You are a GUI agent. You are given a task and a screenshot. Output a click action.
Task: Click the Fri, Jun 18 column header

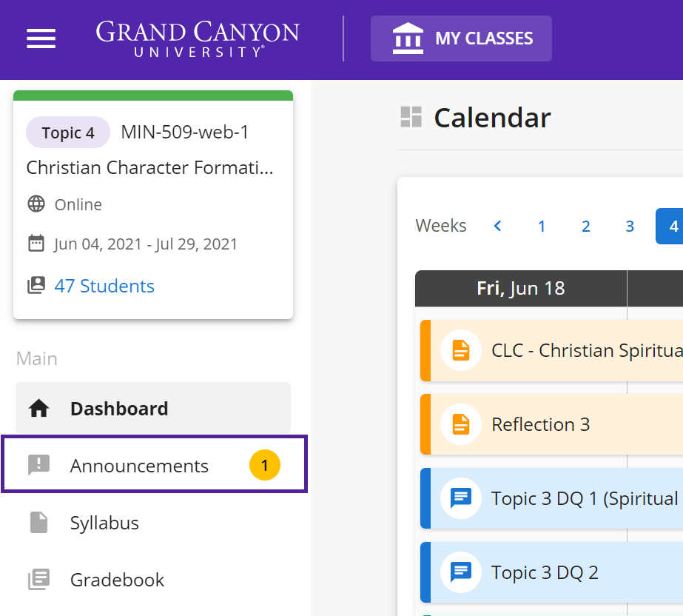[x=521, y=288]
